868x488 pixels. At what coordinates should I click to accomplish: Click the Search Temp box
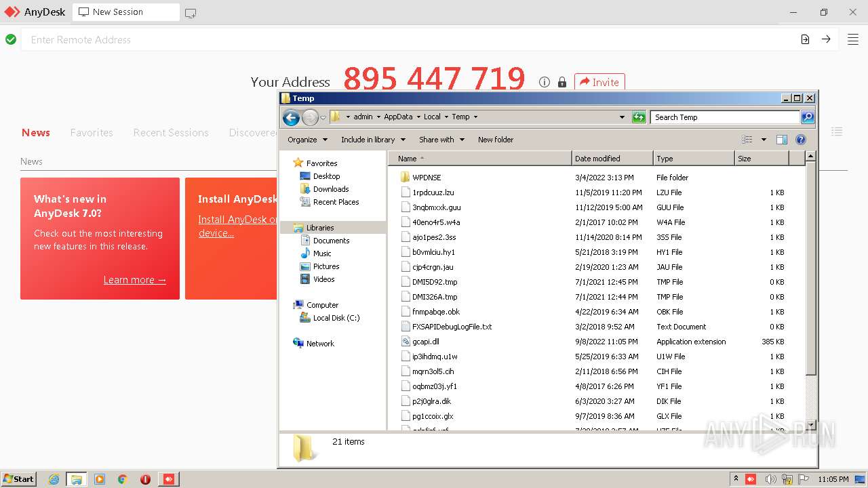[725, 117]
